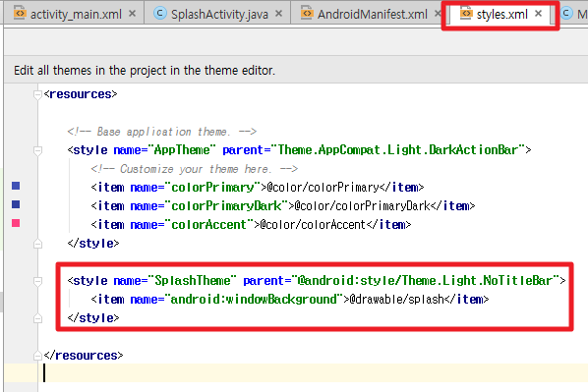Collapse the AppTheme style fold marker
The width and height of the screenshot is (588, 392).
tap(37, 150)
